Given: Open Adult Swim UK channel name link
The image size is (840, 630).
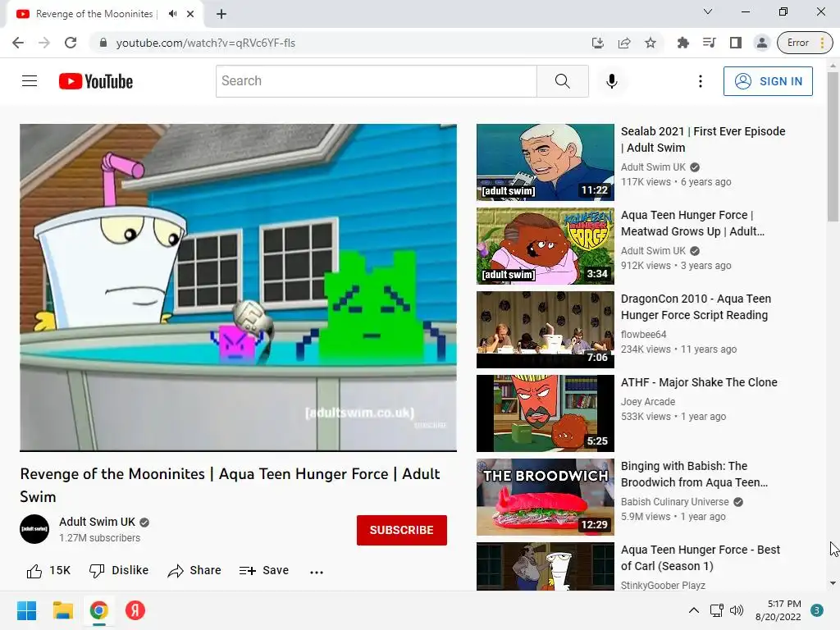Looking at the screenshot, I should 97,522.
